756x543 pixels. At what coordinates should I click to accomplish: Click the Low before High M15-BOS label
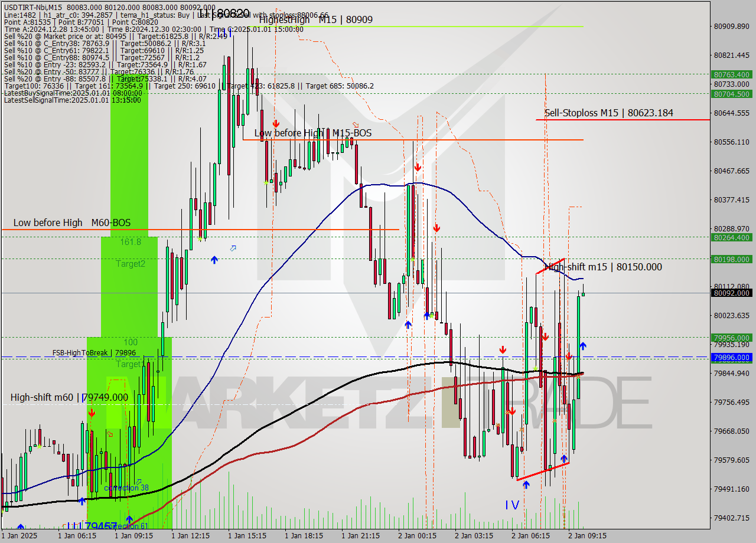[313, 133]
